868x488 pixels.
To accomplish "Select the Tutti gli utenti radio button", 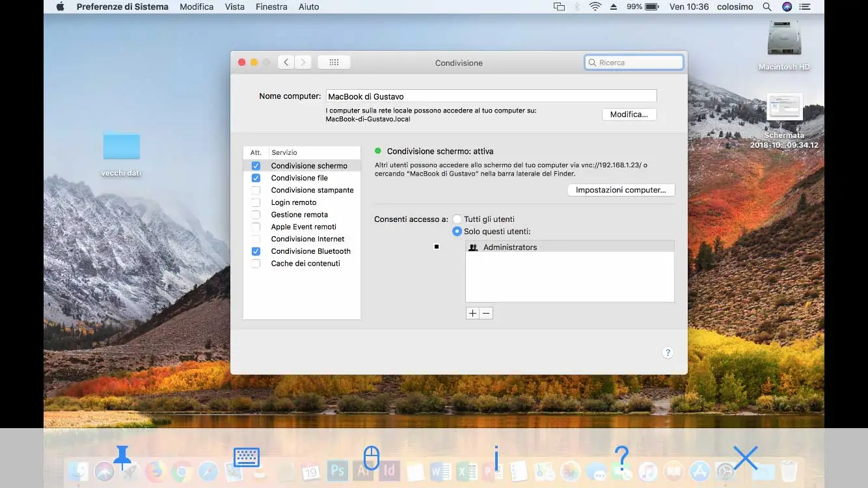I will [457, 219].
